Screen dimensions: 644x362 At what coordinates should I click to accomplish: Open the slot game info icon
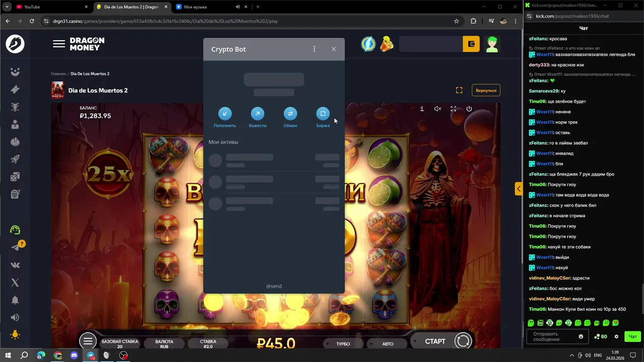click(422, 109)
